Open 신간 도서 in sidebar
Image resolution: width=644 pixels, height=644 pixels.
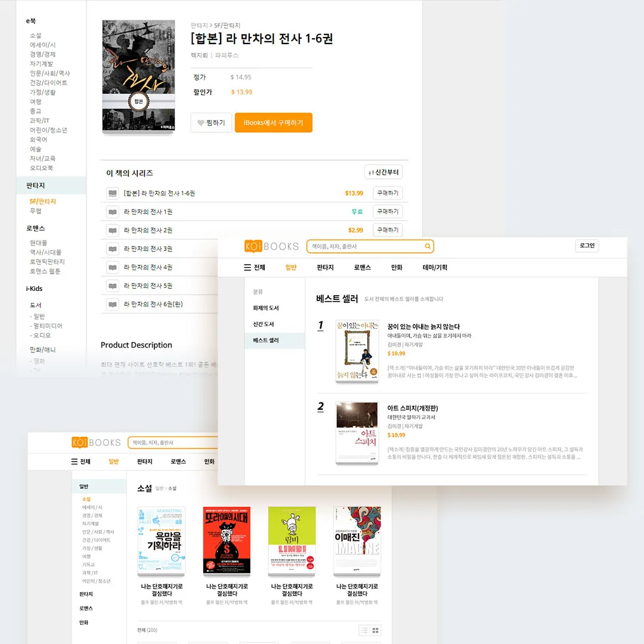coord(264,324)
